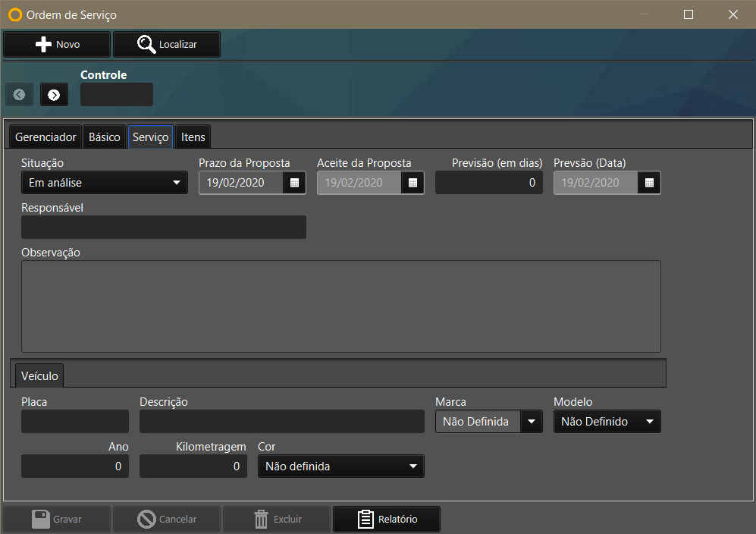Focus the Controle input field
756x534 pixels.
click(x=117, y=95)
